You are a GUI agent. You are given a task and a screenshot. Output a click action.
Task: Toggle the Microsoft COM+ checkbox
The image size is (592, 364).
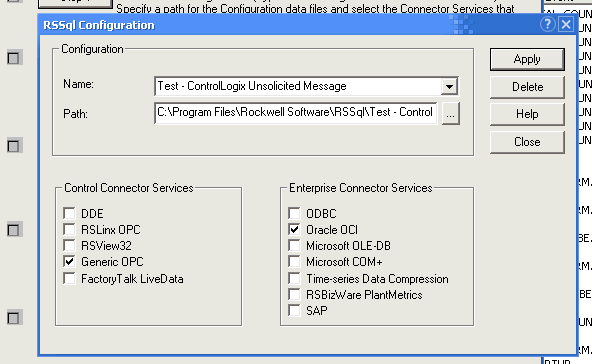click(x=294, y=262)
